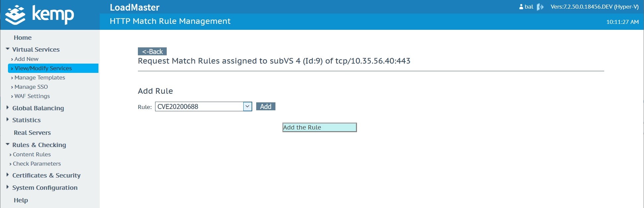Image resolution: width=644 pixels, height=208 pixels.
Task: Open View/Modify Services
Action: pyautogui.click(x=43, y=68)
